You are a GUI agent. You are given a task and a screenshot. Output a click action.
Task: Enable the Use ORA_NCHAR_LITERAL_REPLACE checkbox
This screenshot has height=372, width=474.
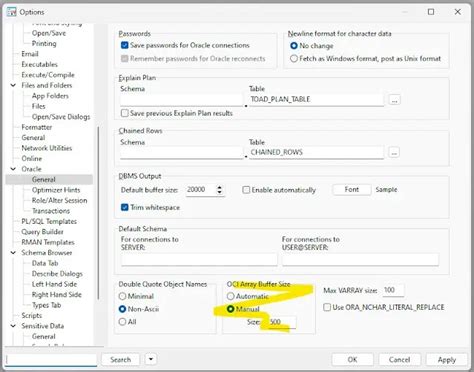click(x=327, y=307)
